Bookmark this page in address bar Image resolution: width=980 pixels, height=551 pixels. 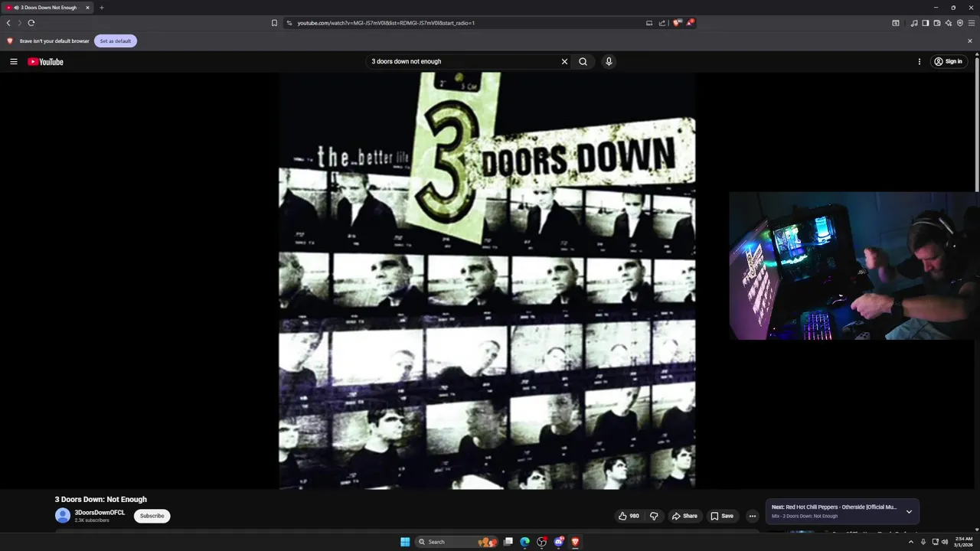[274, 23]
